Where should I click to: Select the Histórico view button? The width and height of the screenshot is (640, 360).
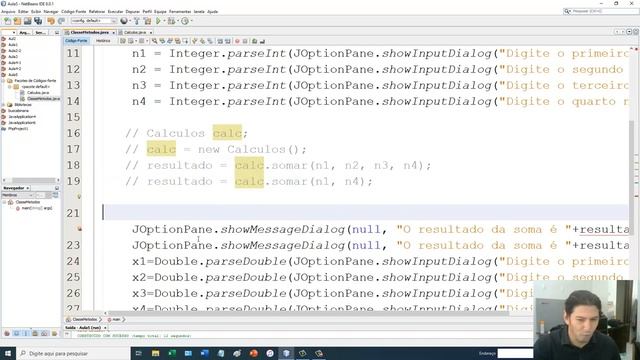point(103,41)
